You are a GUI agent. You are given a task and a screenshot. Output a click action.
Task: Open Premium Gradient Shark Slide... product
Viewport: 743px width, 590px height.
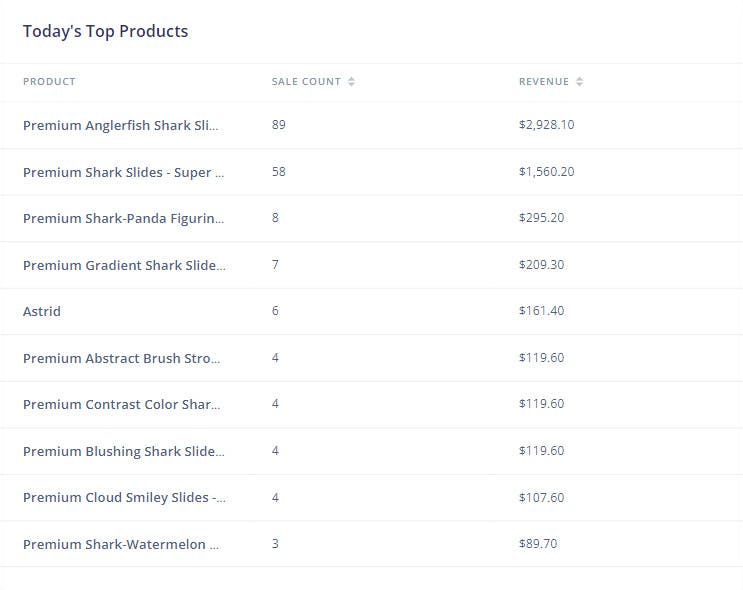pos(124,265)
